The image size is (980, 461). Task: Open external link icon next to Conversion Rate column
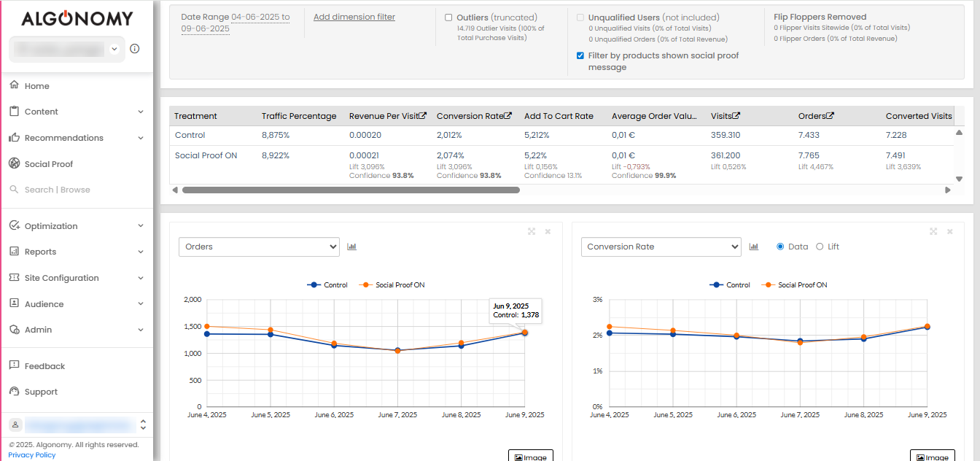point(508,116)
